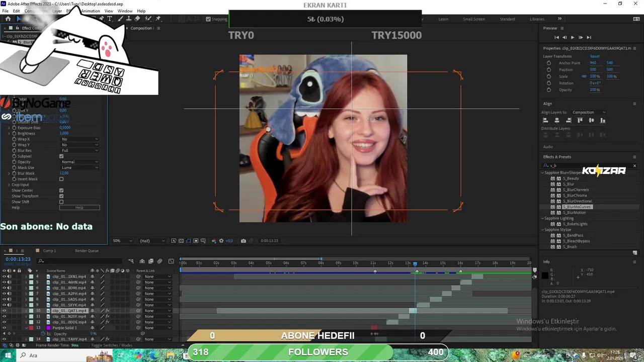Viewport: 644px width, 362px height.
Task: Select the Home icon in toolbar
Action: (x=8, y=19)
